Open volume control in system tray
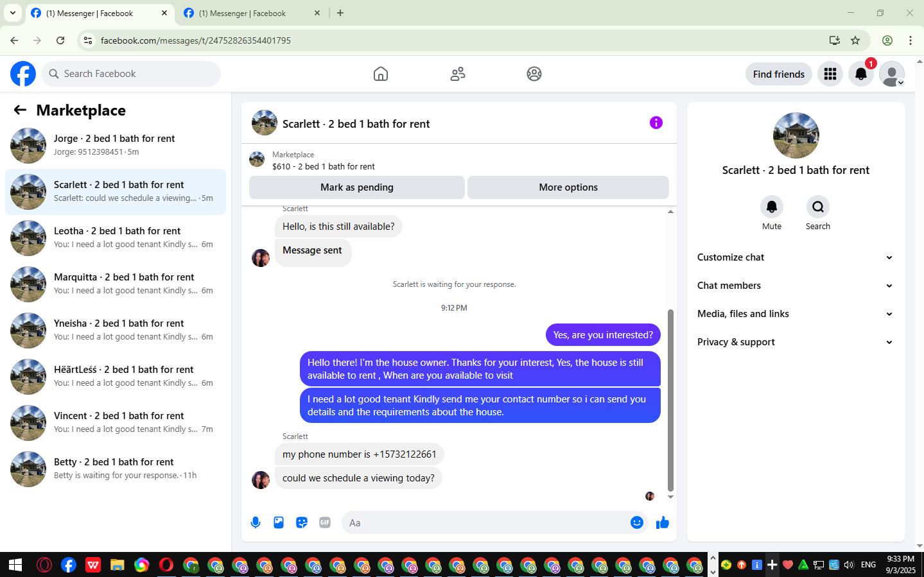This screenshot has width=924, height=577. tap(849, 565)
